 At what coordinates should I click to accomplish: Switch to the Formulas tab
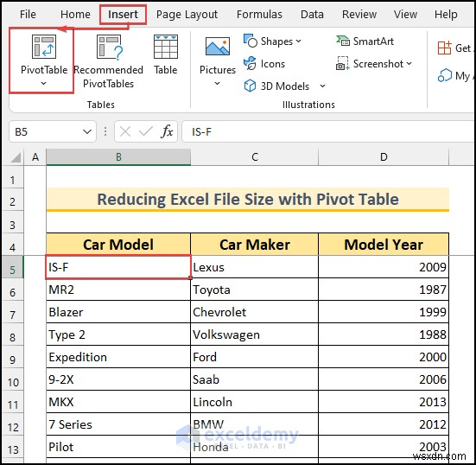click(x=259, y=15)
